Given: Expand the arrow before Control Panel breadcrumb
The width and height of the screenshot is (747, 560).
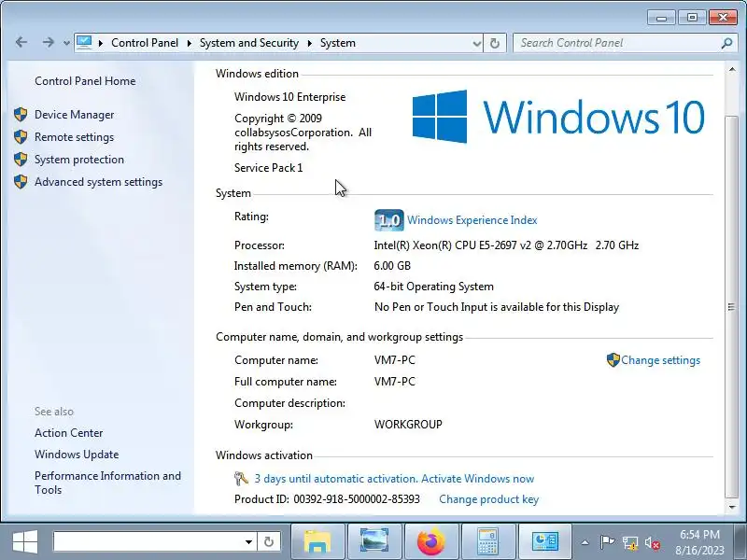Looking at the screenshot, I should [101, 43].
